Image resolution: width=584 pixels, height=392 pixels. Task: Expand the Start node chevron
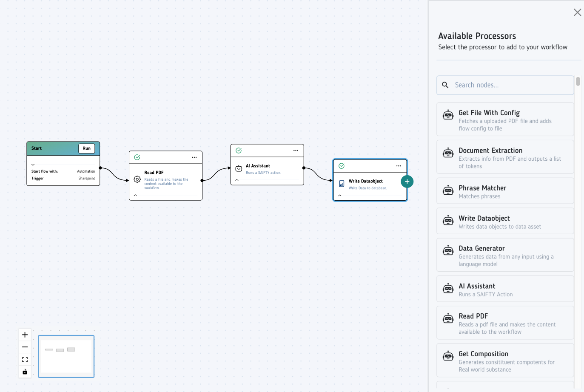[x=33, y=165]
